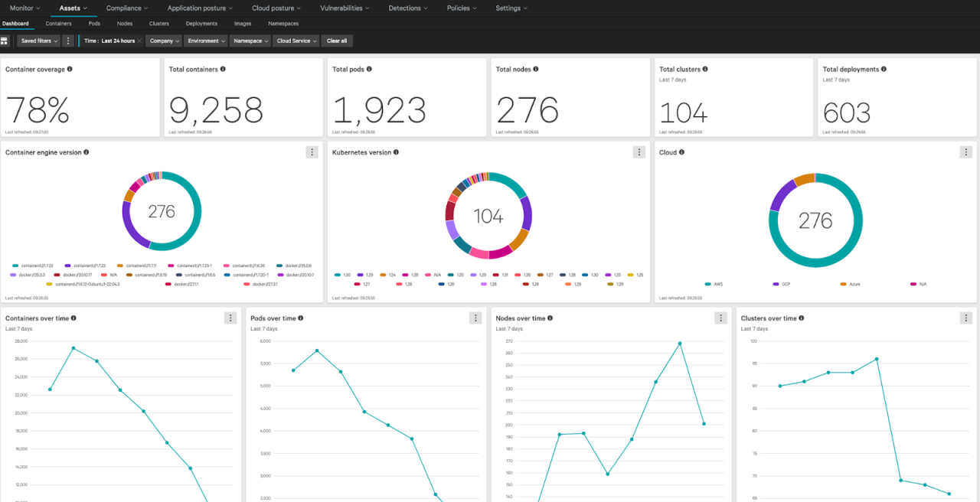This screenshot has height=502, width=980.
Task: Open the Clusters over time chart options menu
Action: (966, 318)
